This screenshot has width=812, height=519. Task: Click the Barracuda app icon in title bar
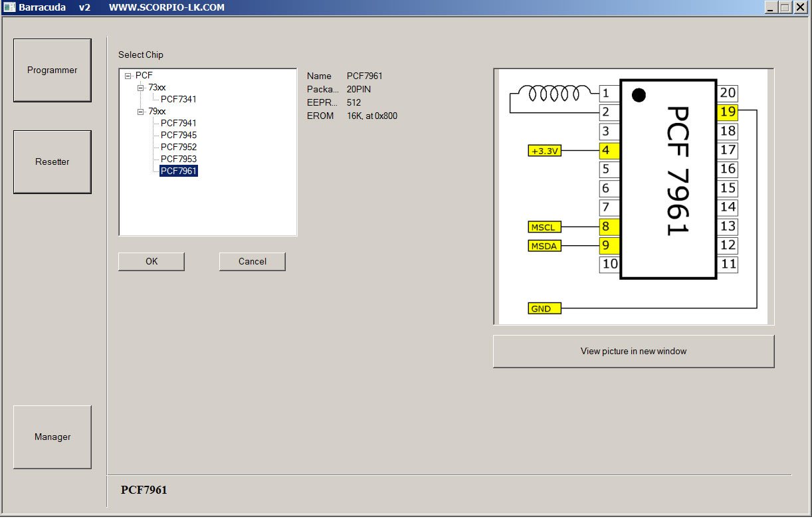point(9,8)
